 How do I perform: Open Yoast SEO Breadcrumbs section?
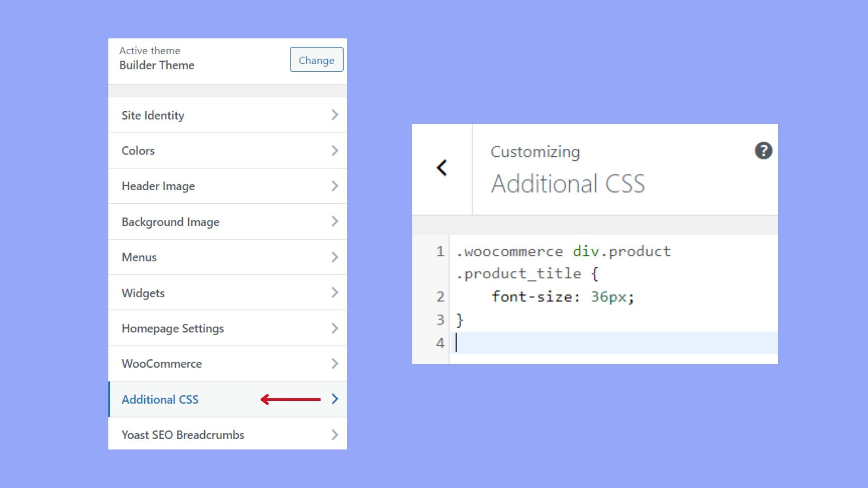(x=183, y=435)
